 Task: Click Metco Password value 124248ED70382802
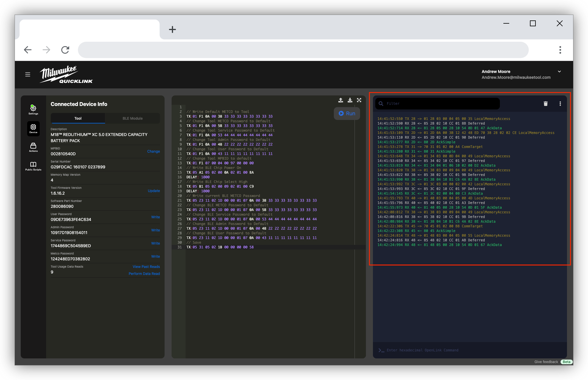tap(70, 259)
